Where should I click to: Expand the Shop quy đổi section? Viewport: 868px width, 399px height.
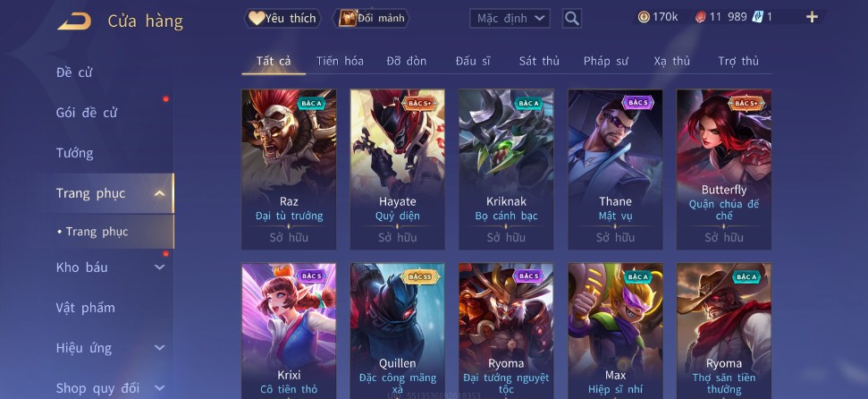click(x=159, y=388)
